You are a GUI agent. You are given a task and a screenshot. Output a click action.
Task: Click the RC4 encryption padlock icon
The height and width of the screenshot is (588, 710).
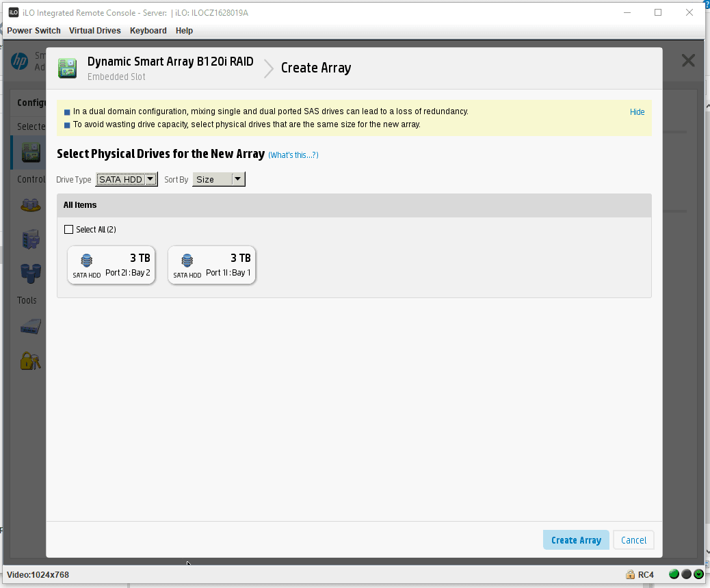630,574
